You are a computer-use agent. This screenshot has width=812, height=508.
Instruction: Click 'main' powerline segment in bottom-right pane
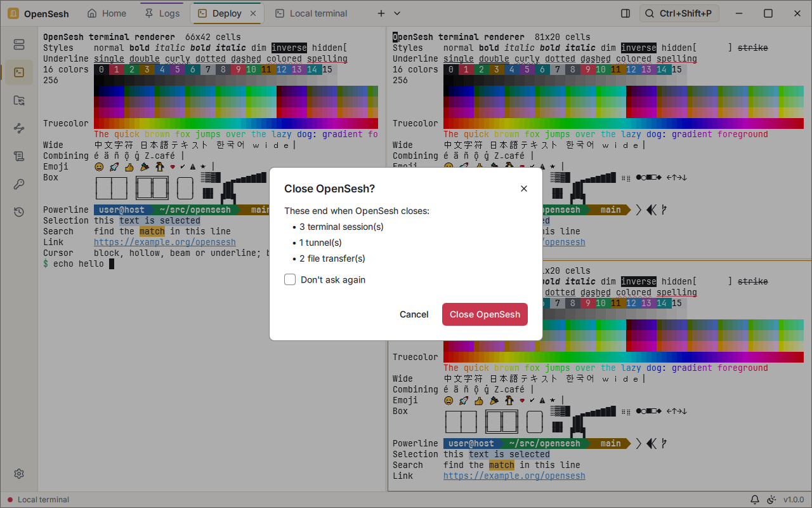[x=611, y=443]
